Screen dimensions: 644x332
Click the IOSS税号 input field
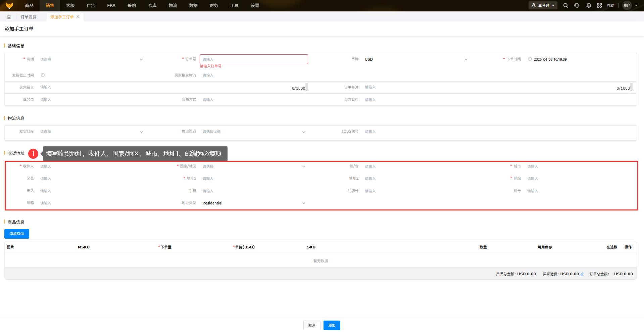click(416, 132)
